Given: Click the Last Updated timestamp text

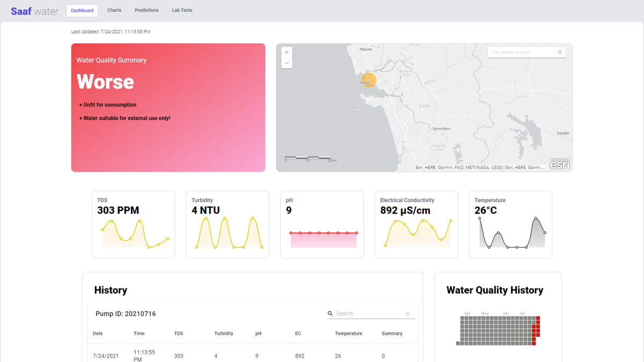Looking at the screenshot, I should (111, 32).
